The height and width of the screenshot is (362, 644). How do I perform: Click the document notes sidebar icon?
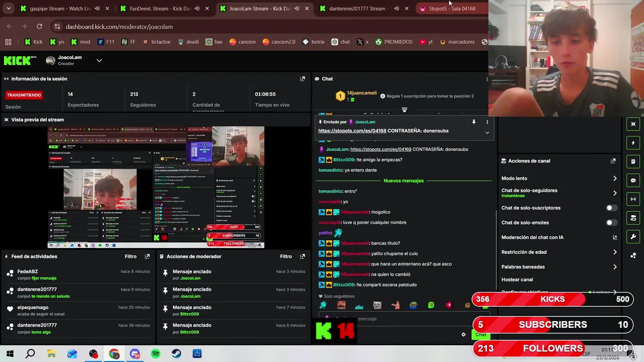point(633,161)
